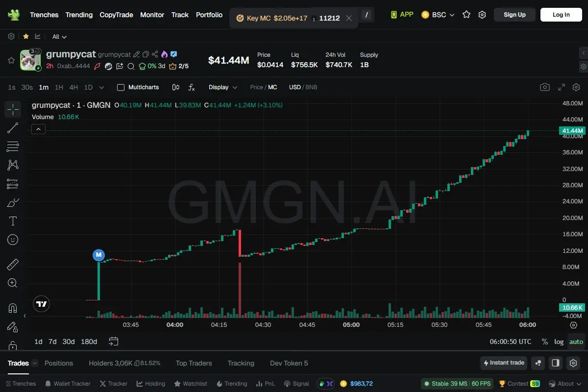The height and width of the screenshot is (392, 588).
Task: Toggle log scale on chart
Action: [559, 342]
